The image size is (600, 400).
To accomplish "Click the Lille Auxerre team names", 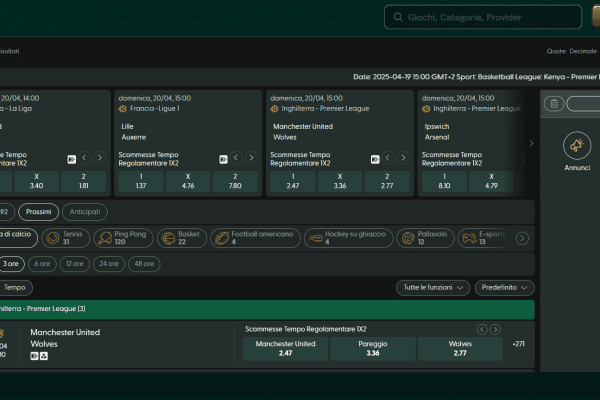I will pos(134,132).
